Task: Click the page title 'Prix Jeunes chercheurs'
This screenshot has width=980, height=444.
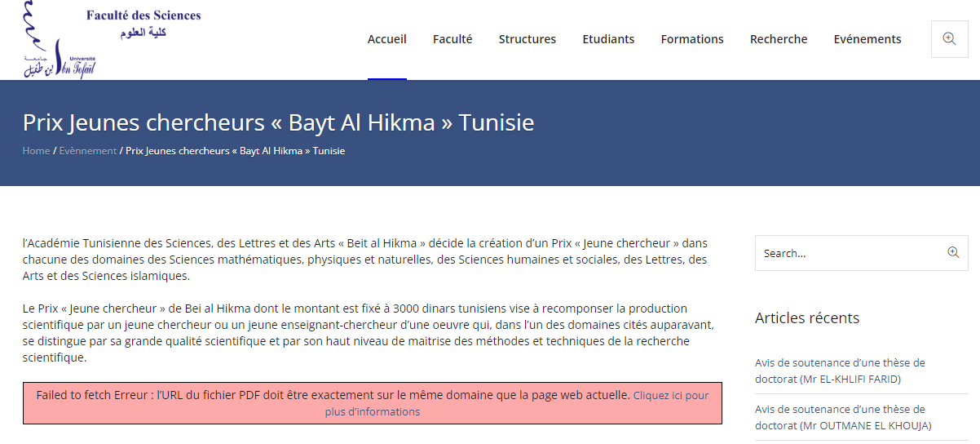Action: 279,122
